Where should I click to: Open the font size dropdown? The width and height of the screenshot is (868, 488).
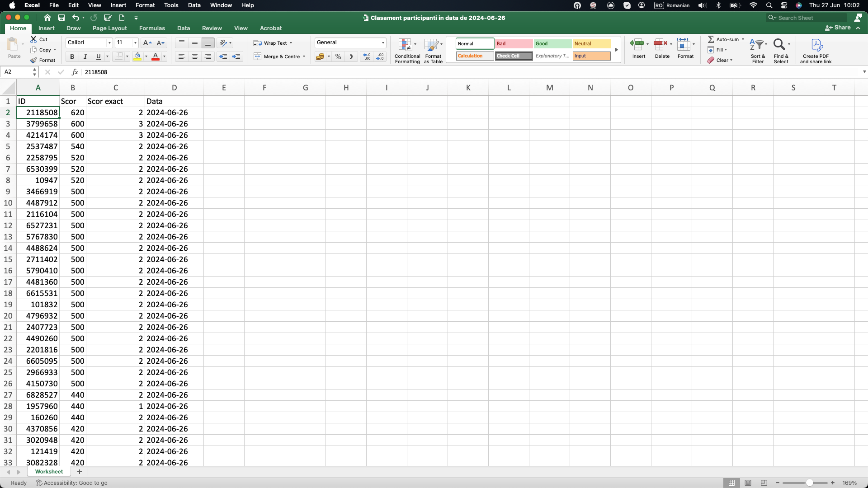coord(135,43)
